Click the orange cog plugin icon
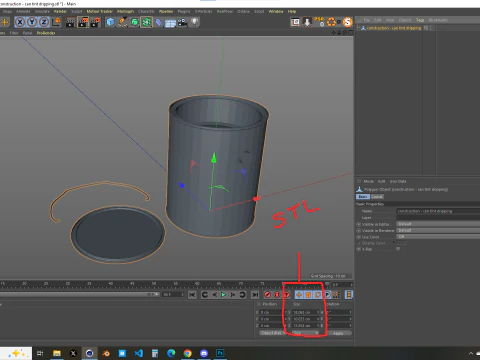The height and width of the screenshot is (360, 480). pyautogui.click(x=332, y=22)
